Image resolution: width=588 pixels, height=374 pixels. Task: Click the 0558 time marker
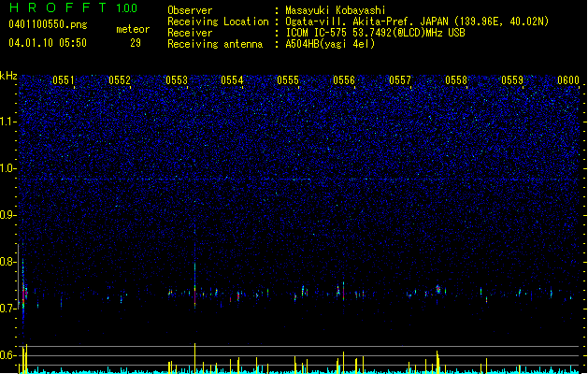(456, 80)
